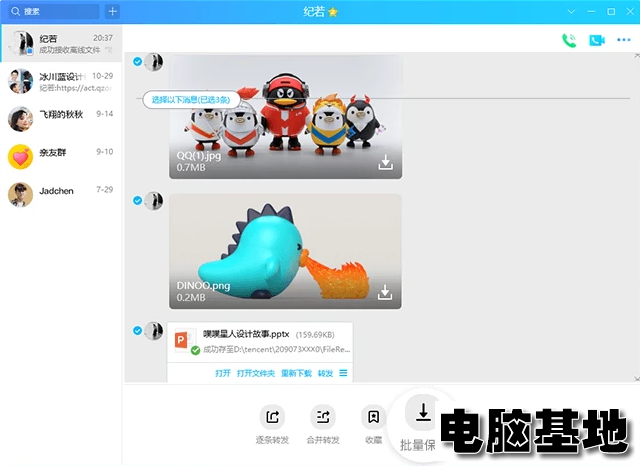Open the title bar dropdown chevron

click(571, 11)
